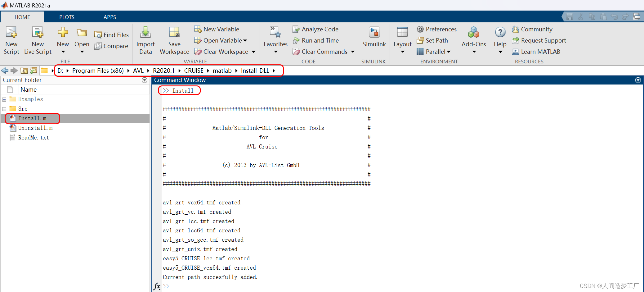Go forward in folder history
This screenshot has height=292, width=644.
pos(14,71)
